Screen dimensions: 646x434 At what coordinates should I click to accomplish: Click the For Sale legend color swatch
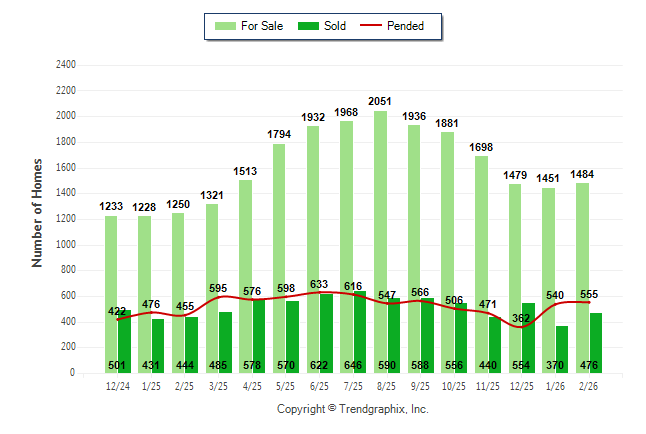click(x=225, y=26)
